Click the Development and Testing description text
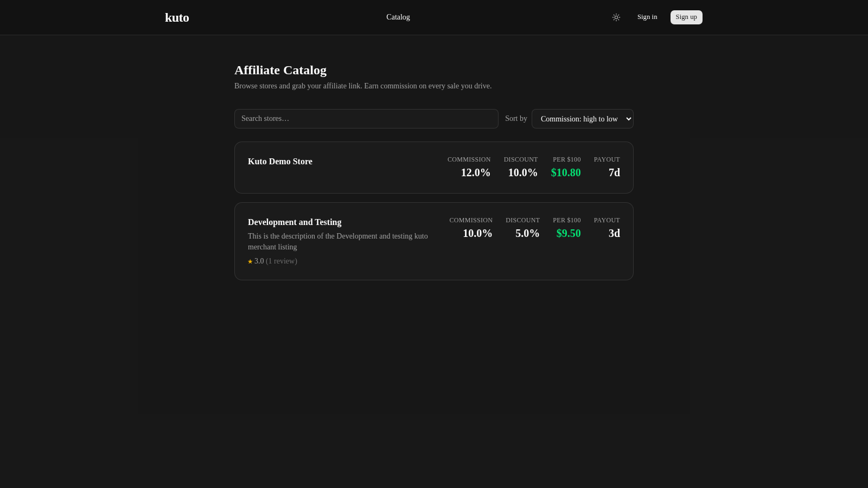 coord(338,241)
